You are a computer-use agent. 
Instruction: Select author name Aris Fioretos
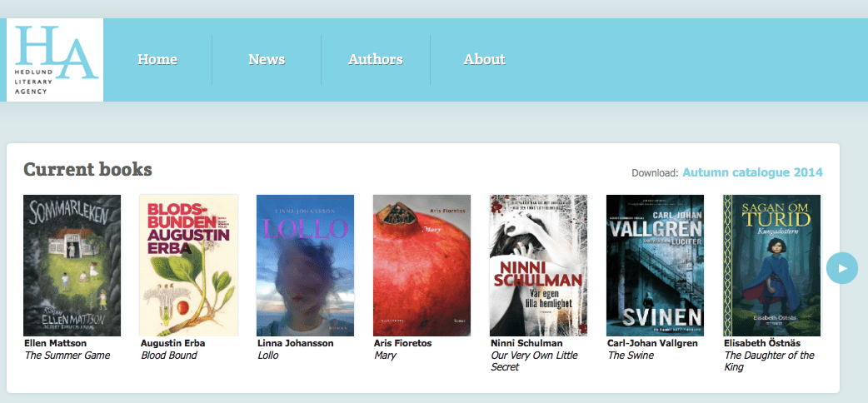(x=402, y=343)
